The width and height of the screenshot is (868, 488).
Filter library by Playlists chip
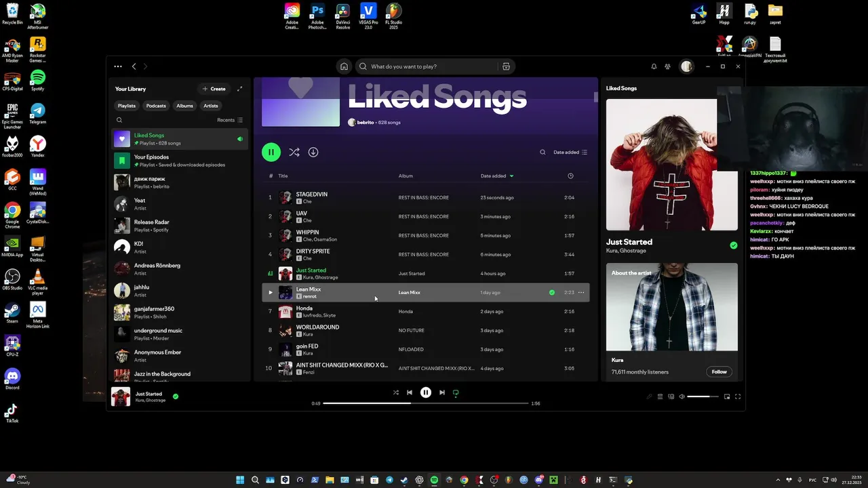point(127,106)
